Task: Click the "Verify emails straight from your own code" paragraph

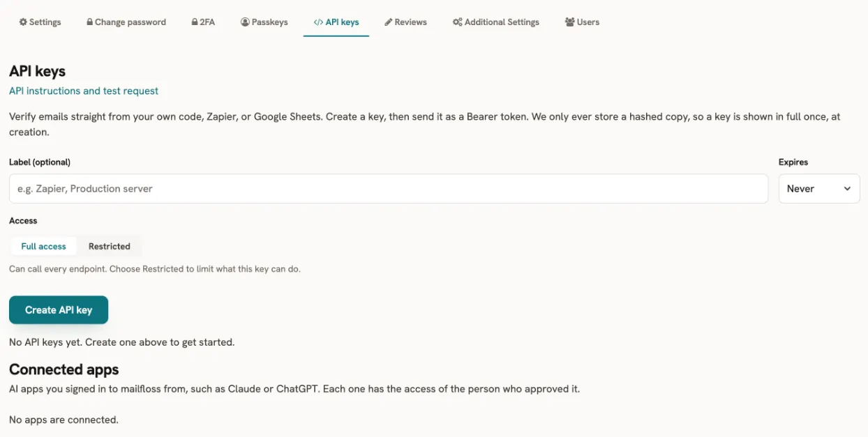Action: 425,124
